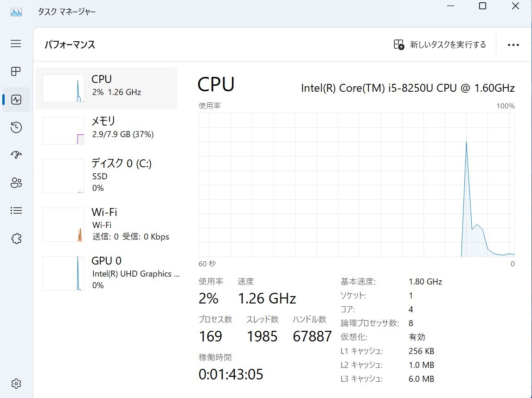The image size is (532, 398).
Task: Open the Processes page icon
Action: pyautogui.click(x=16, y=71)
